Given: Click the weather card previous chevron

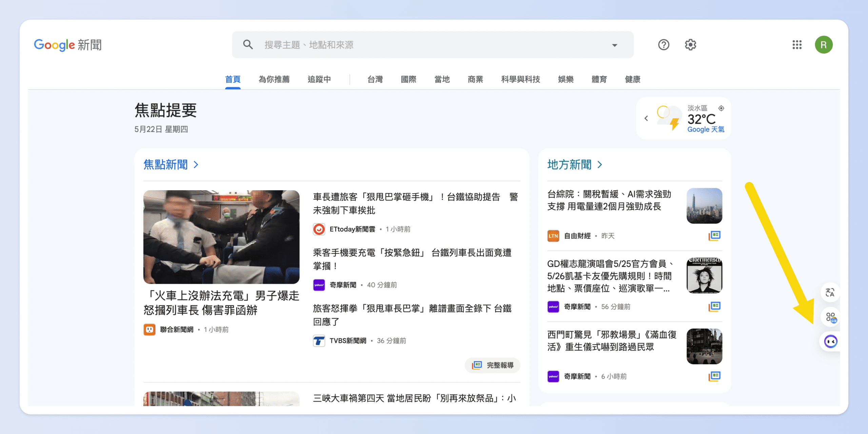Looking at the screenshot, I should coord(646,118).
